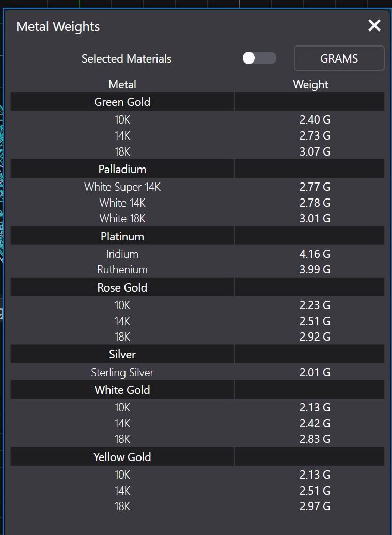392x535 pixels.
Task: Click the Metal Weights panel title
Action: [x=58, y=26]
